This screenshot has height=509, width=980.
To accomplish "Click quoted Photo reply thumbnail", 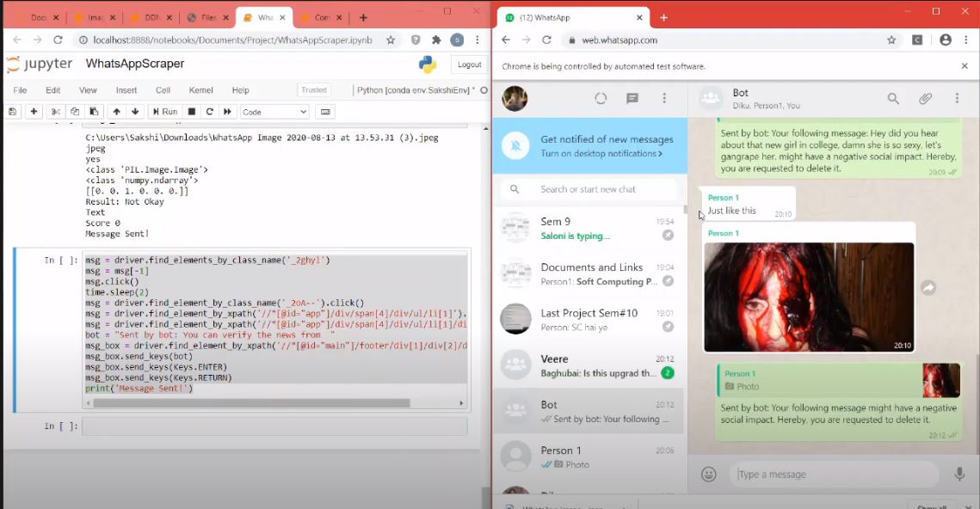I will [941, 380].
